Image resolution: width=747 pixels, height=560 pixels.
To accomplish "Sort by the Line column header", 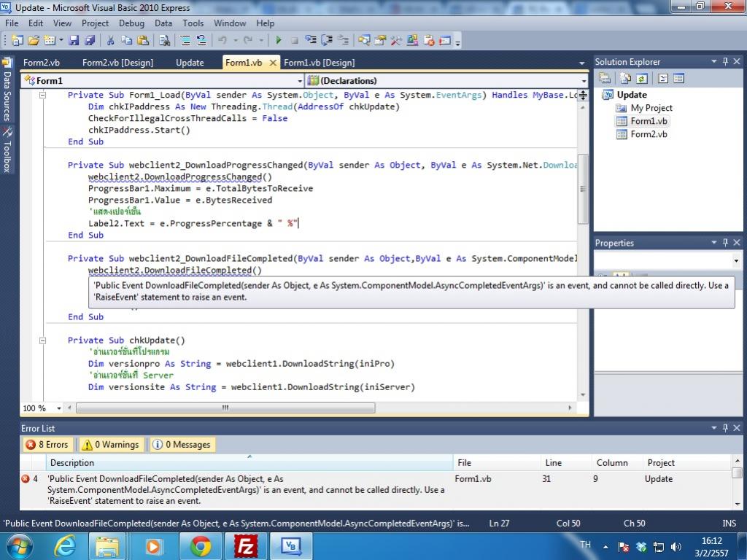I will 565,463.
